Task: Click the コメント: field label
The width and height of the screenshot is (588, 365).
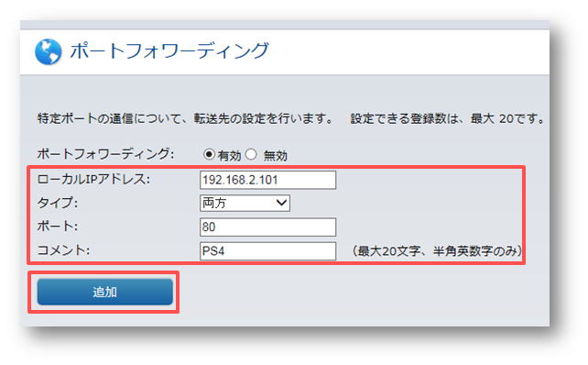Action: [63, 250]
